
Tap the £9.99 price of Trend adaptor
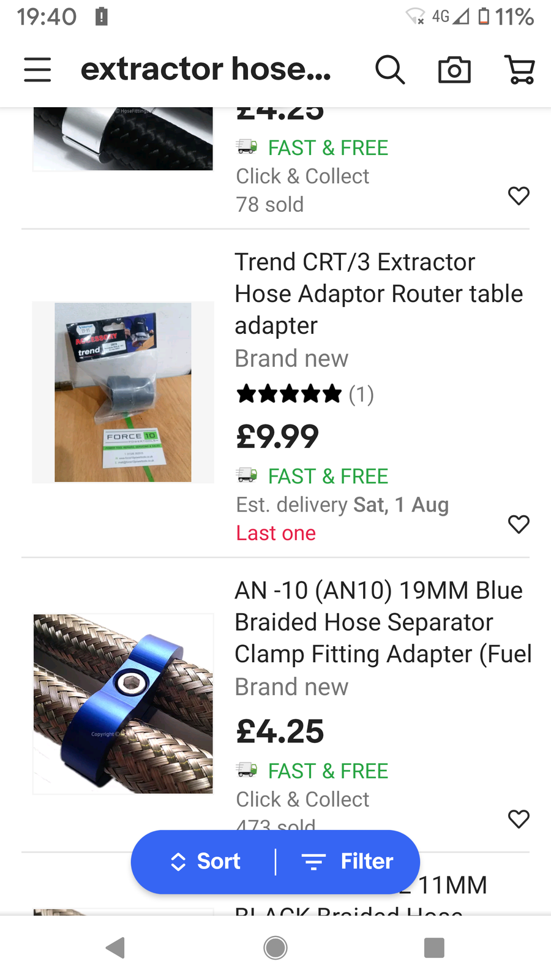click(278, 437)
